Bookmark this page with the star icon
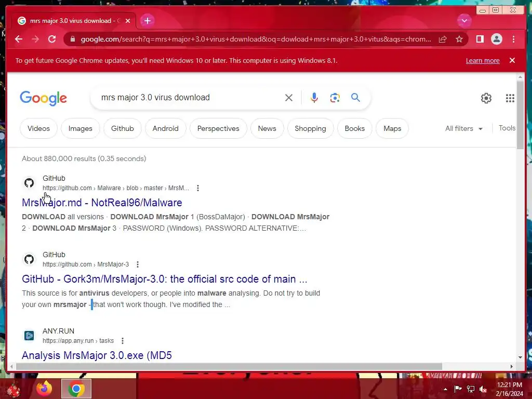This screenshot has height=399, width=532. (x=459, y=39)
